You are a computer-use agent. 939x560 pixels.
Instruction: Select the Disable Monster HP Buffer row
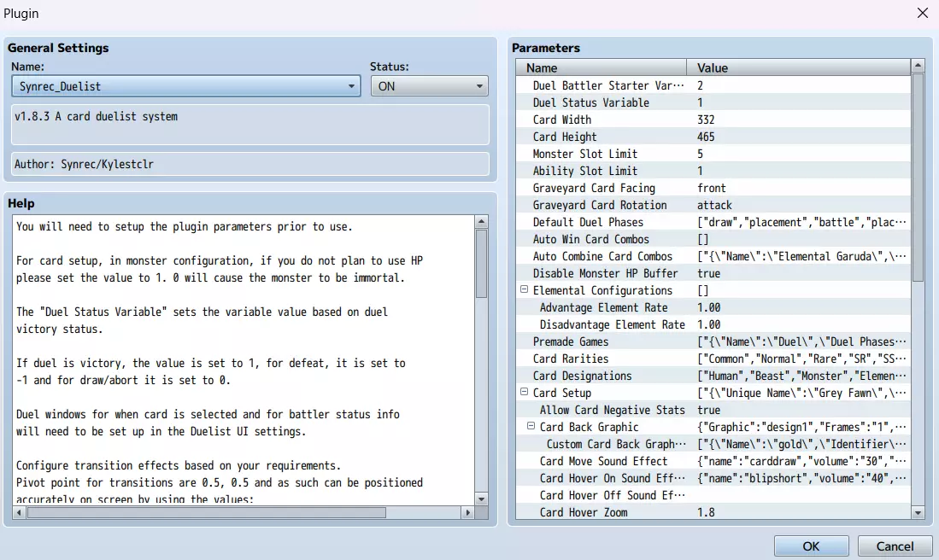pos(605,273)
